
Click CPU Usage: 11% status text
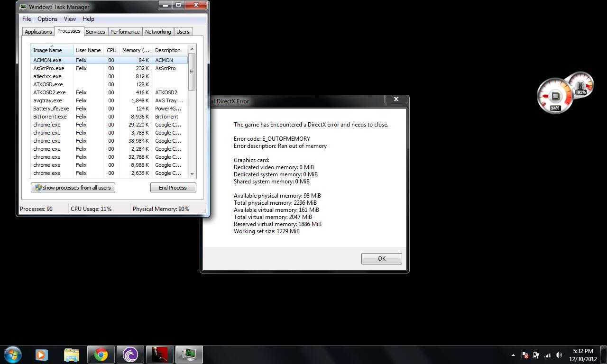pos(91,209)
